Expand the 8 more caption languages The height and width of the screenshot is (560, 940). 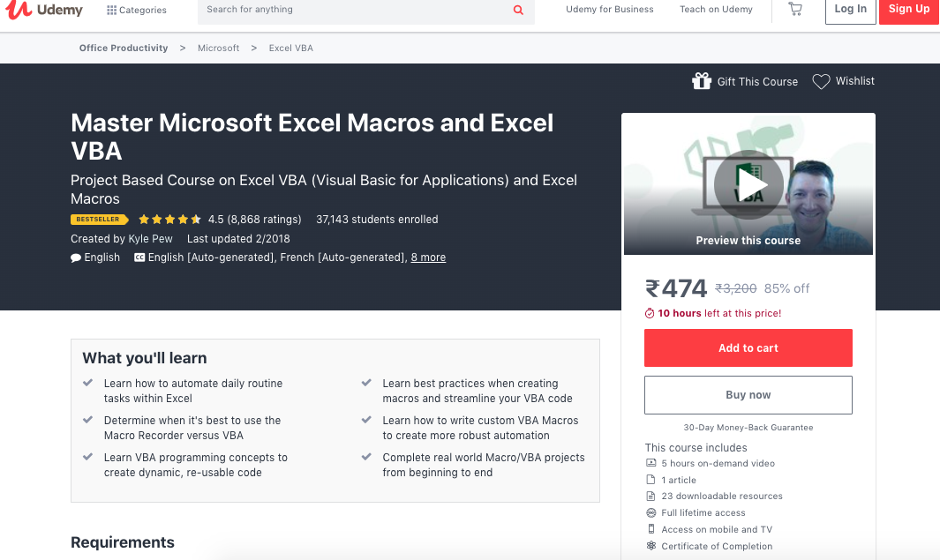[428, 258]
